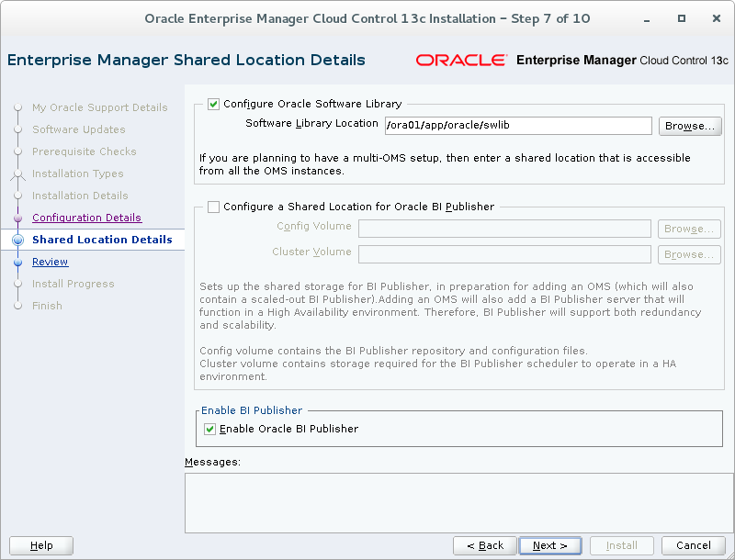The image size is (735, 560).
Task: Click Installation Details step in sidebar
Action: click(80, 196)
